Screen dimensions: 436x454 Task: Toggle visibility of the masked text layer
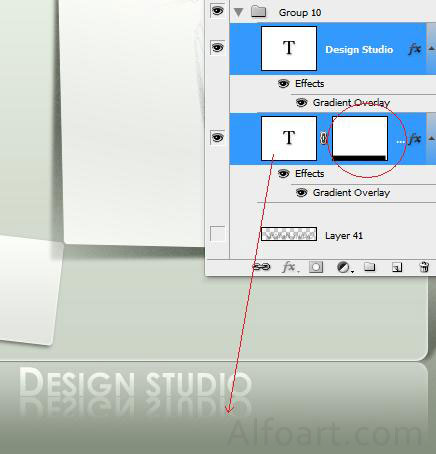217,137
